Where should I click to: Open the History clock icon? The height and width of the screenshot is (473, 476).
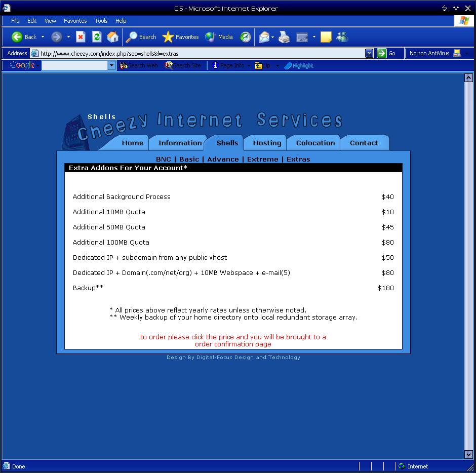[245, 37]
